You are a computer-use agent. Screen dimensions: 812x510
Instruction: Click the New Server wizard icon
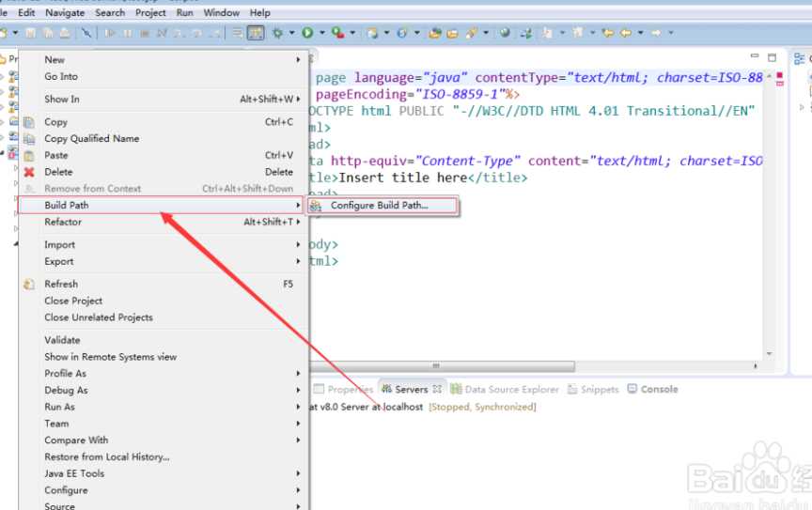click(x=372, y=33)
